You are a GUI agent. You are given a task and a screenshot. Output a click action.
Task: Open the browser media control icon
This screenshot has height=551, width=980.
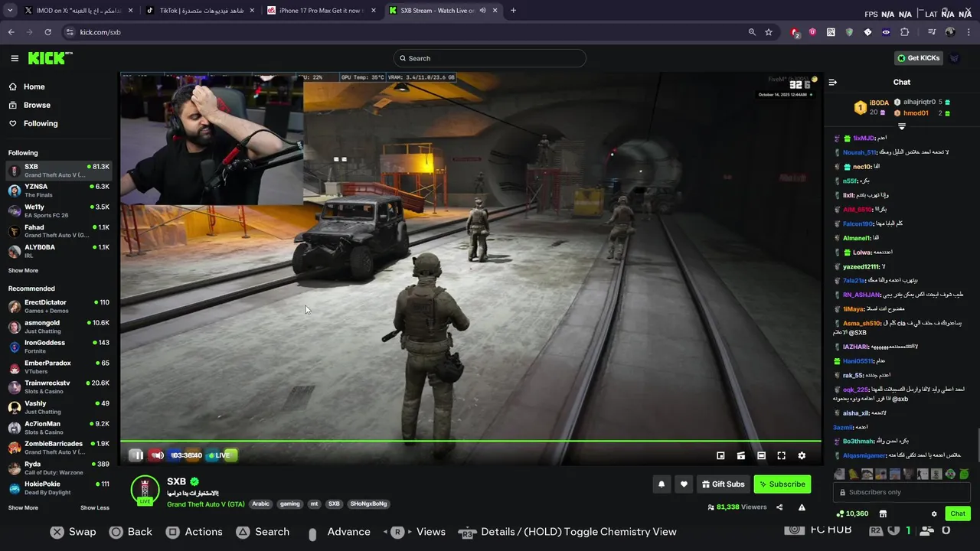point(932,32)
